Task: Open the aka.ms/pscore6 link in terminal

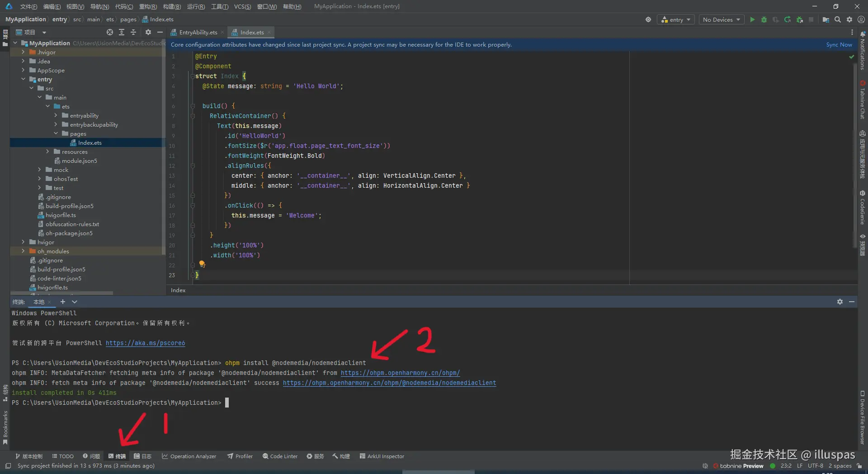Action: tap(145, 343)
